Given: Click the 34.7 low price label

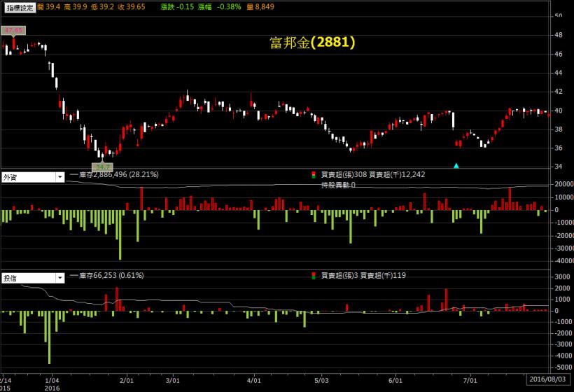Looking at the screenshot, I should (x=102, y=167).
